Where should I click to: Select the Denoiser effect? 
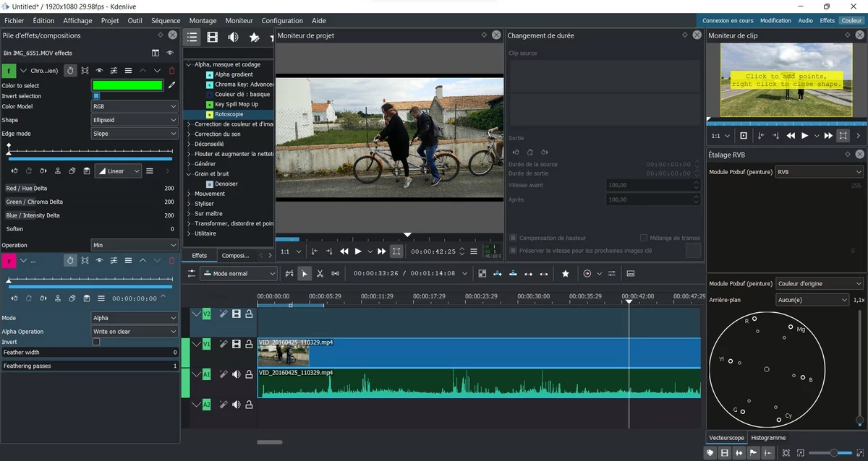pos(226,184)
